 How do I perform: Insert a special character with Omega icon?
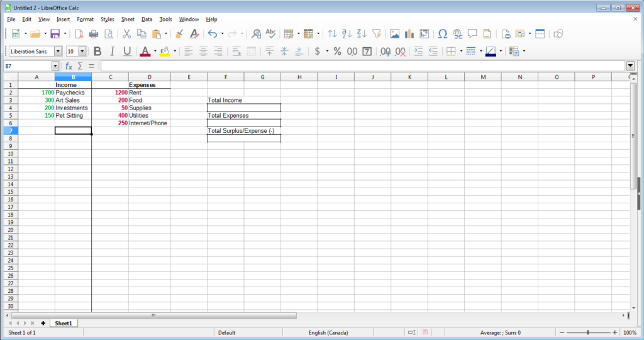click(x=443, y=33)
